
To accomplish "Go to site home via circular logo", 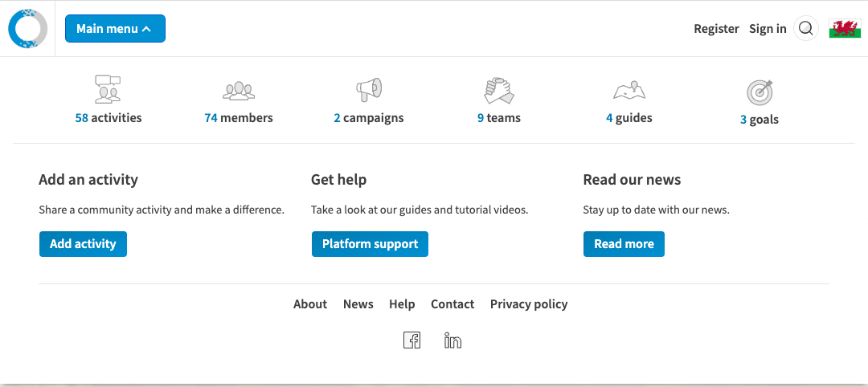I will point(27,28).
